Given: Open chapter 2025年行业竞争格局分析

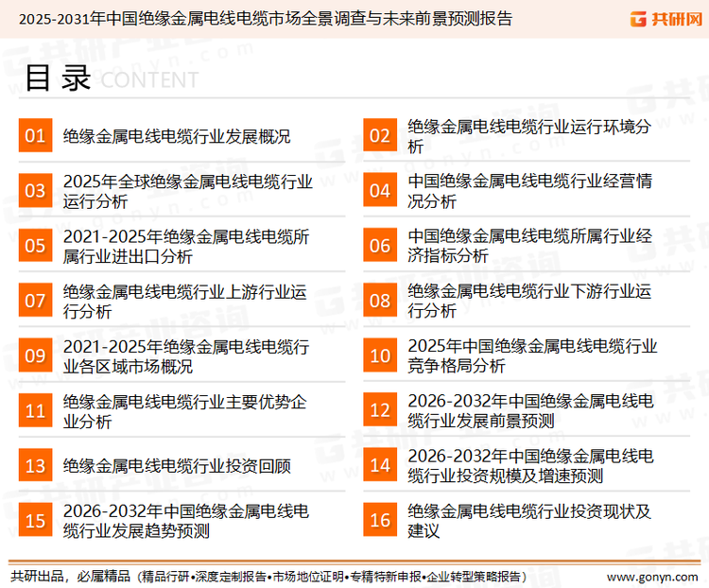Looking at the screenshot, I should coord(532,356).
